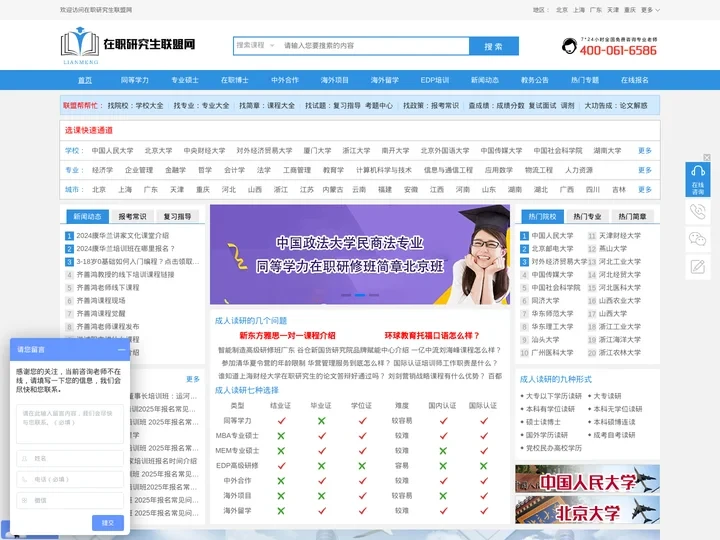Open 同等学力 navigation item

click(x=135, y=80)
